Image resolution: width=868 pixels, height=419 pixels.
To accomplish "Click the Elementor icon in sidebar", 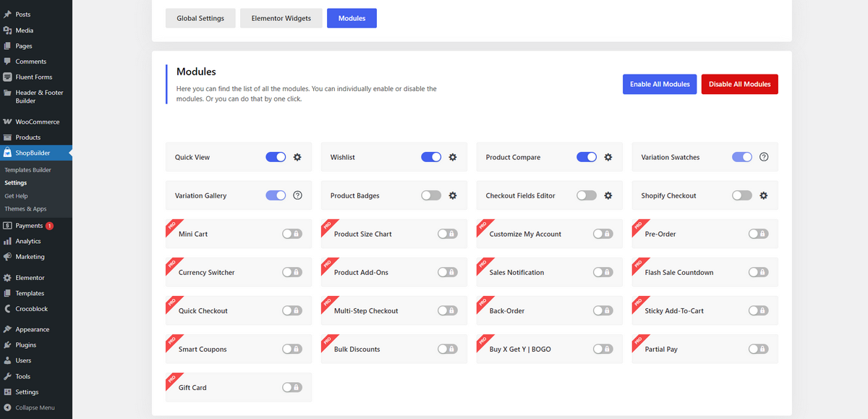I will tap(7, 278).
